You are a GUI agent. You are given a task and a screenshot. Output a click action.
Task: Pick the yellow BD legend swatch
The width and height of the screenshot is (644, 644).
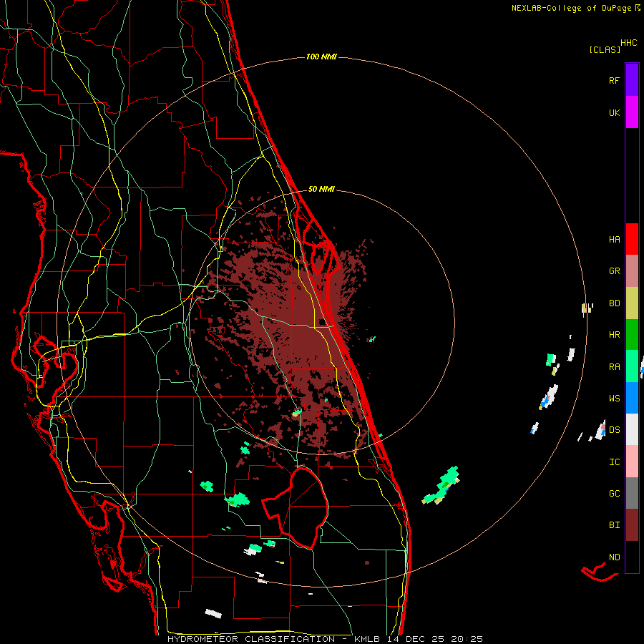click(x=632, y=303)
